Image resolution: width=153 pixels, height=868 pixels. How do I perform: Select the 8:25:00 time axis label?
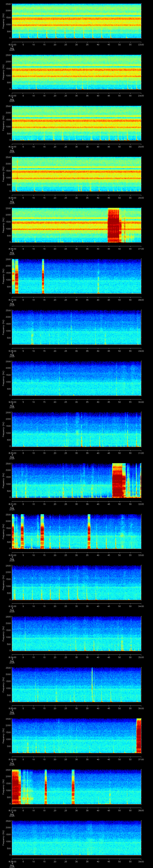pos(12,198)
